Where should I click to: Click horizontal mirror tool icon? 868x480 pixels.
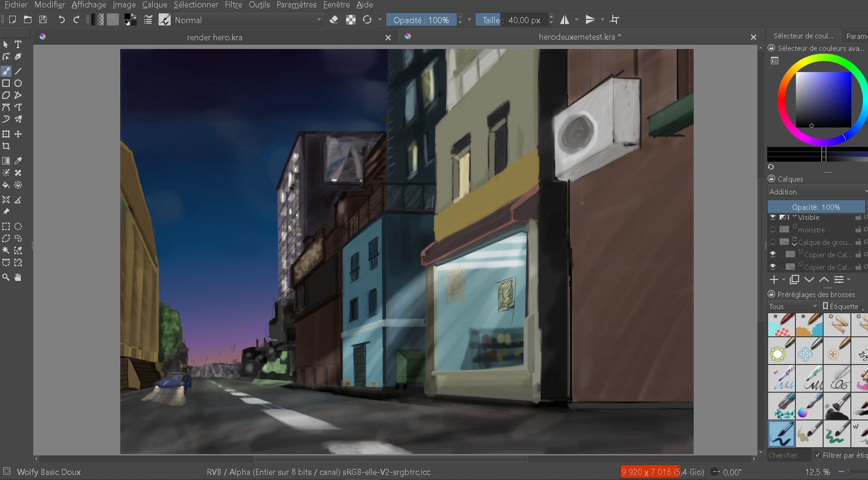coord(565,20)
